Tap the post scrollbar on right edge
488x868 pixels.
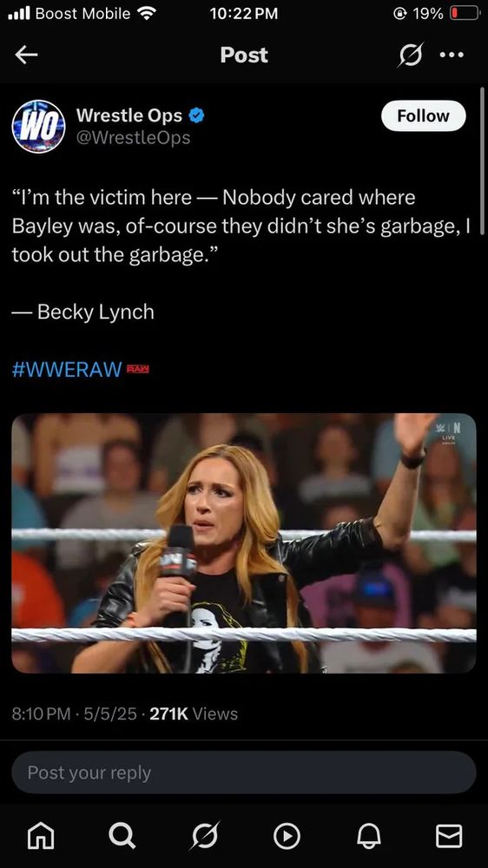click(x=482, y=161)
